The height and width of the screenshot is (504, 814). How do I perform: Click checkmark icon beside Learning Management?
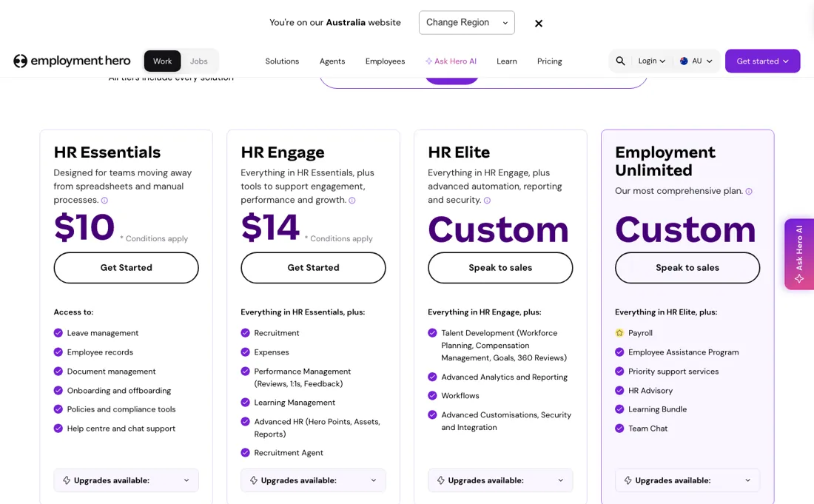point(245,403)
